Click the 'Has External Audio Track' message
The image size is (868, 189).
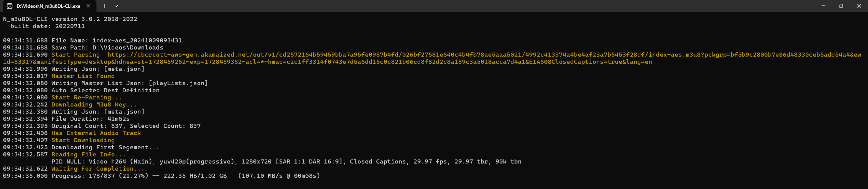tap(96, 133)
